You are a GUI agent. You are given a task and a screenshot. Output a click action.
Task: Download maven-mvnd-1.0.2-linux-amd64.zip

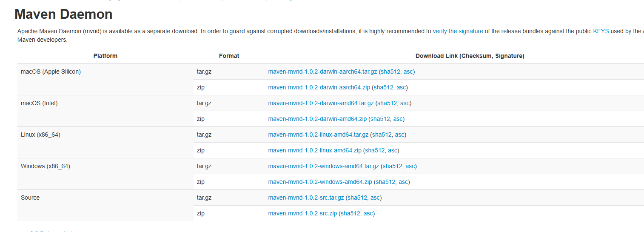(315, 150)
